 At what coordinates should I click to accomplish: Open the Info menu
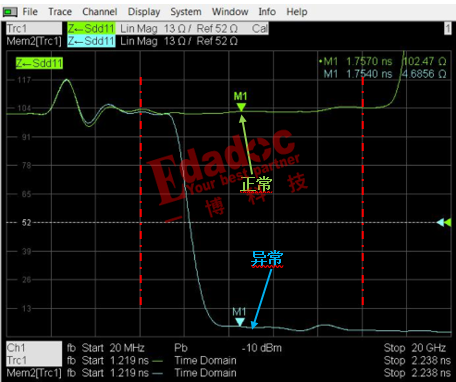pos(267,12)
